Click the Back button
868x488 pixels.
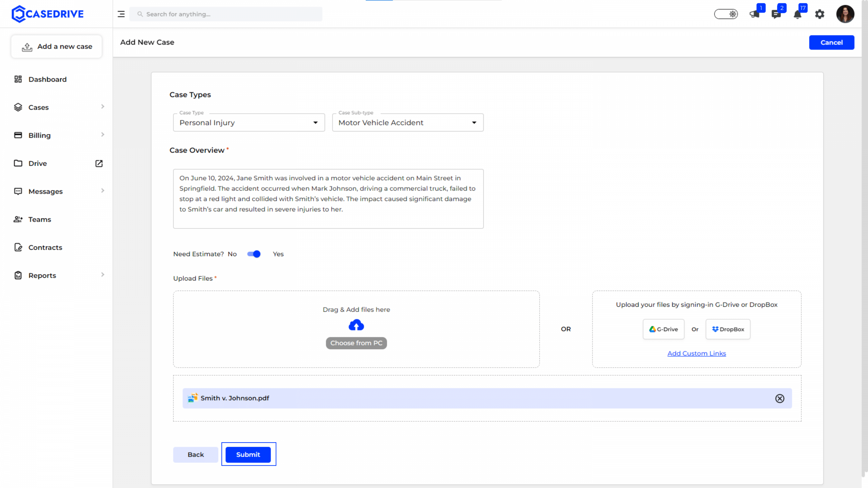[x=195, y=454]
